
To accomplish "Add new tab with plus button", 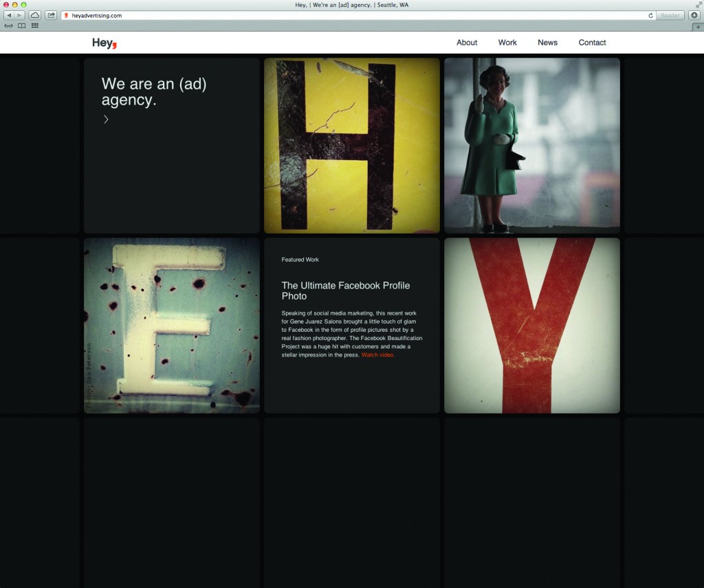I will click(x=698, y=27).
